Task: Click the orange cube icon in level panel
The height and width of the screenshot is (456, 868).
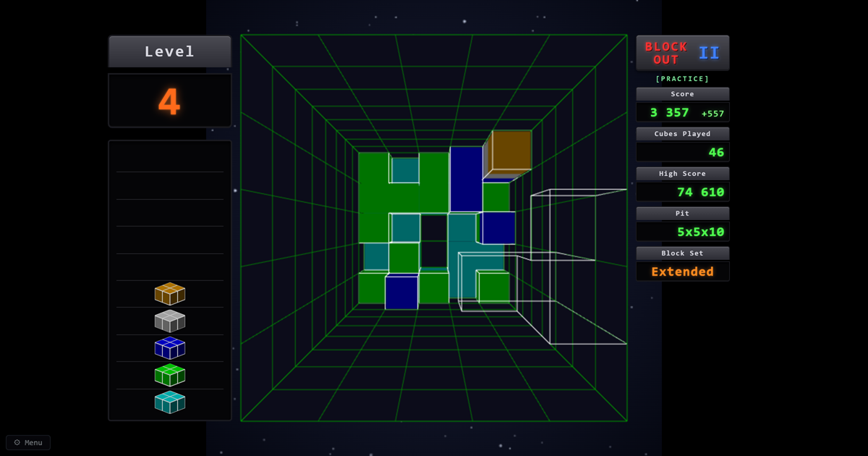Action: (170, 293)
